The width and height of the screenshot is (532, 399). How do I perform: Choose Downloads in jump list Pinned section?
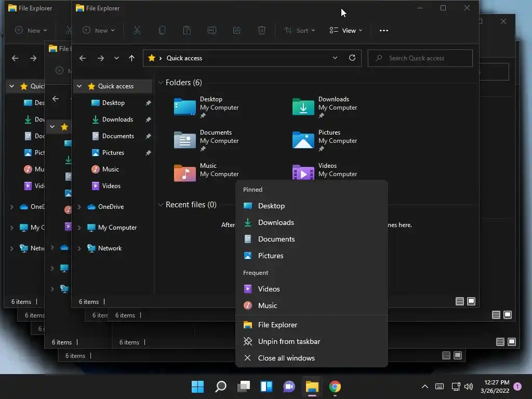[312, 222]
